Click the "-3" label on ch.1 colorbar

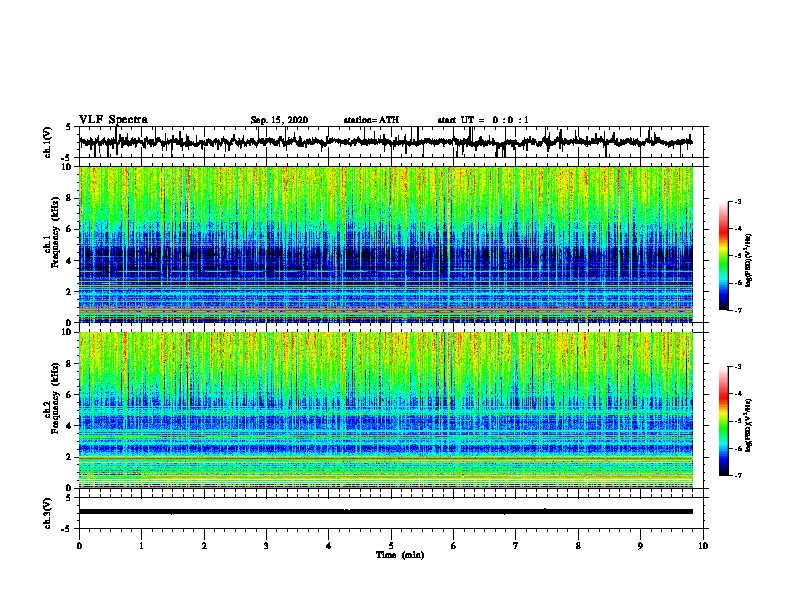738,202
